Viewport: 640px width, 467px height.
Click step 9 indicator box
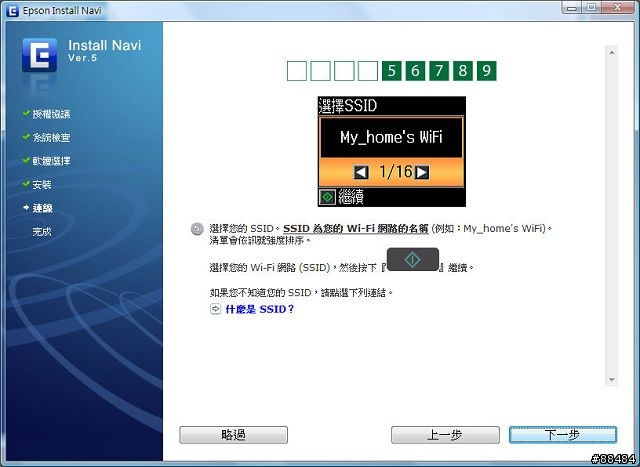[487, 71]
